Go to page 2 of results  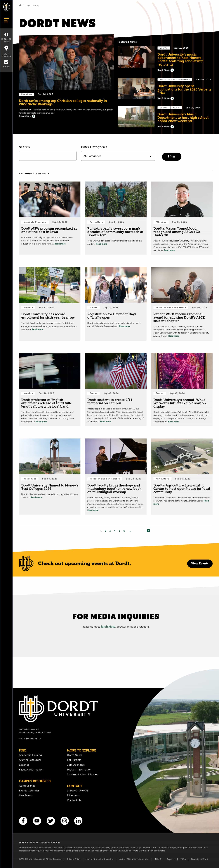(105, 531)
